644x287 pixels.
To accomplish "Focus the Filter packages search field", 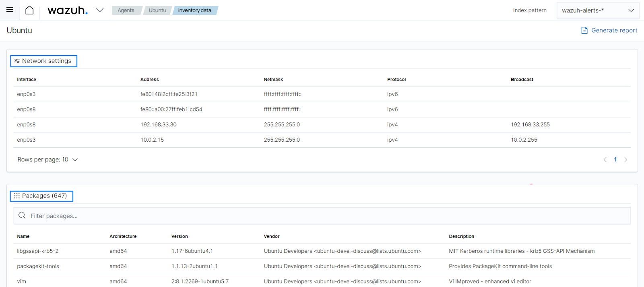I will [x=322, y=216].
